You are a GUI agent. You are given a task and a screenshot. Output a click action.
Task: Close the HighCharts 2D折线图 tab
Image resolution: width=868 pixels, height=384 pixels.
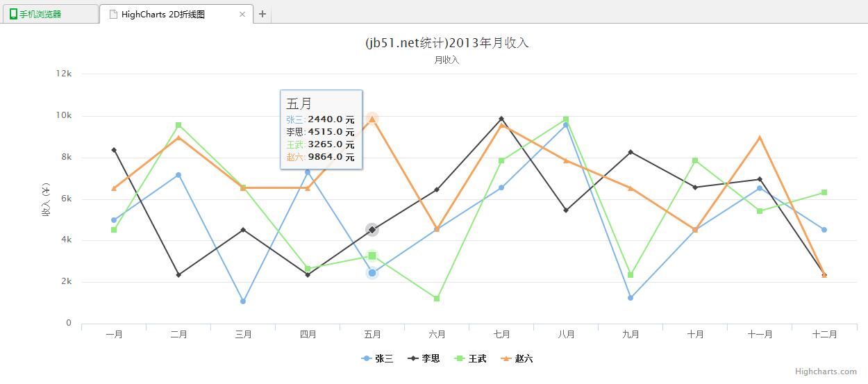242,14
